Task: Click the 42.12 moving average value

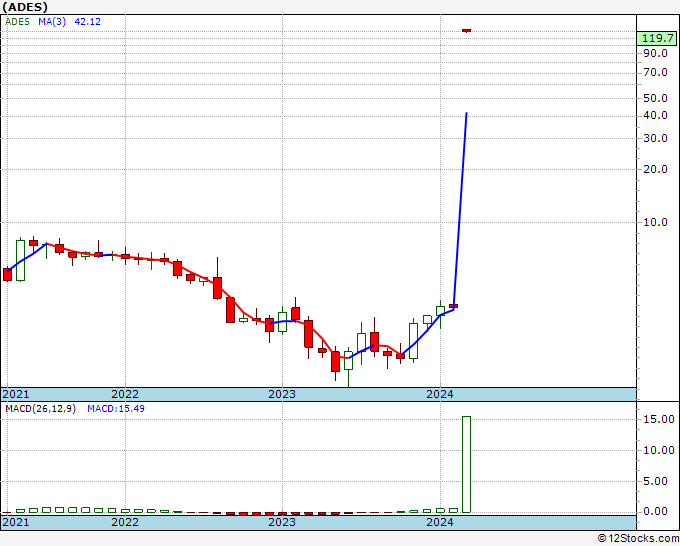Action: tap(88, 22)
